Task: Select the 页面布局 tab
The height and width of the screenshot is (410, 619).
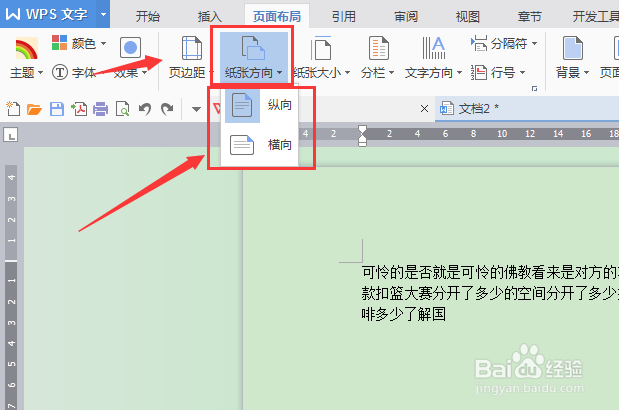Action: pos(277,17)
